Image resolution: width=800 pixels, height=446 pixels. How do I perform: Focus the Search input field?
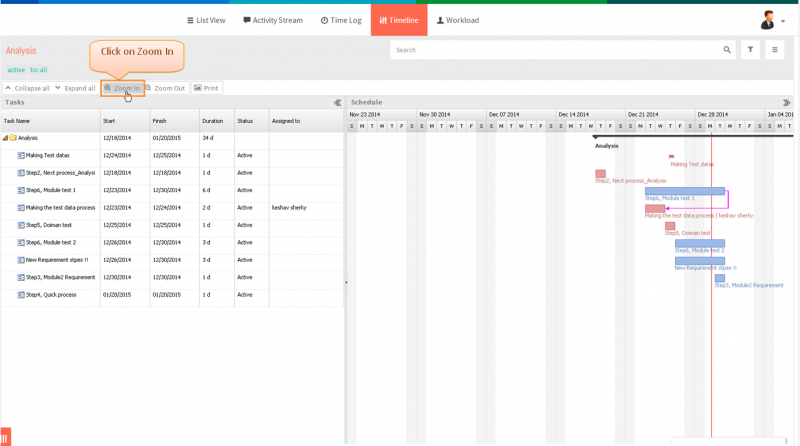click(556, 49)
